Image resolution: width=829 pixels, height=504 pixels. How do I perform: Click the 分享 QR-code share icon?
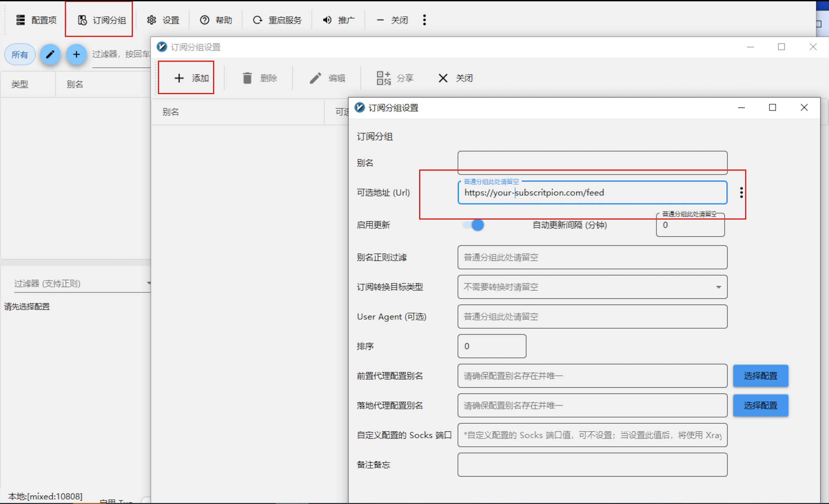point(383,78)
